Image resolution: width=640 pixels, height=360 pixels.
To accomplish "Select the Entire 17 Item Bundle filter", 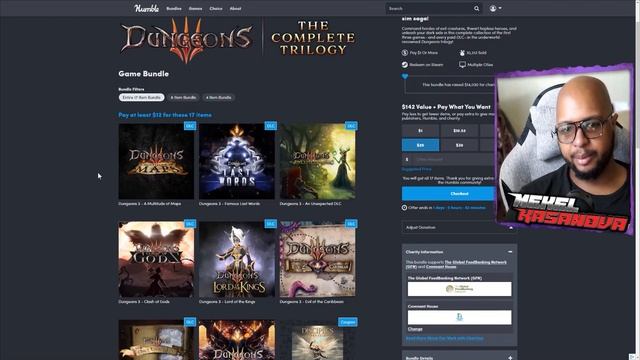I will [142, 98].
